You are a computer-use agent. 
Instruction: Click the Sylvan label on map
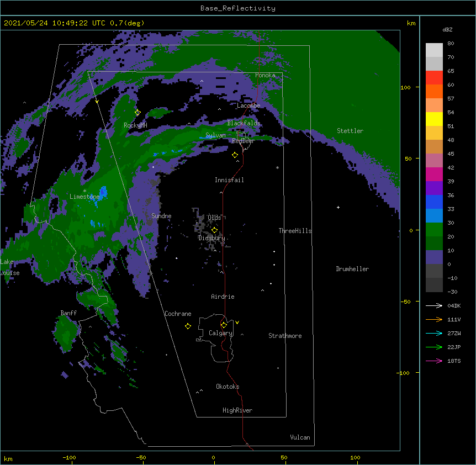pos(215,136)
